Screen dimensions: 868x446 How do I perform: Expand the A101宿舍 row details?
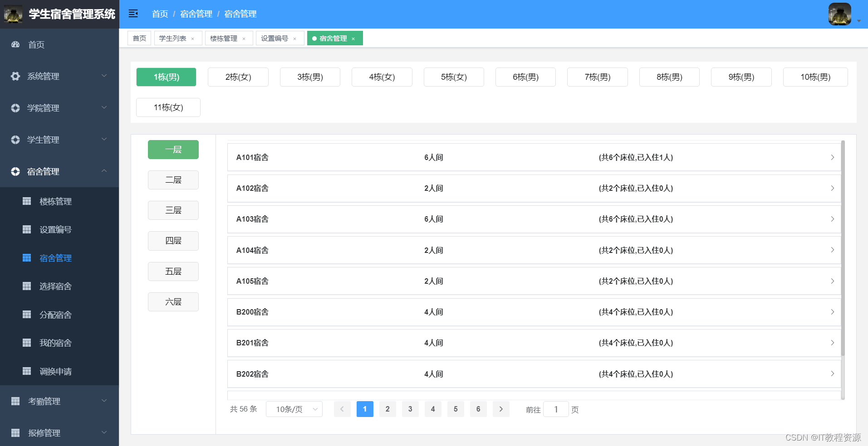point(832,157)
